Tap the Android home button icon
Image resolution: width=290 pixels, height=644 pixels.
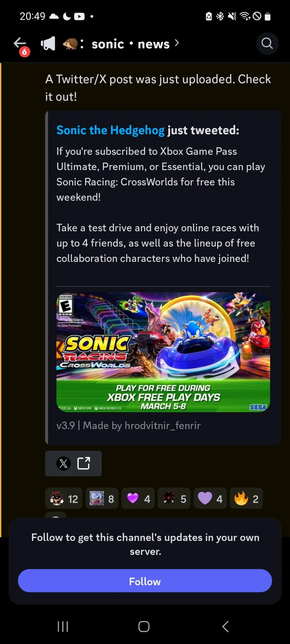pyautogui.click(x=144, y=627)
